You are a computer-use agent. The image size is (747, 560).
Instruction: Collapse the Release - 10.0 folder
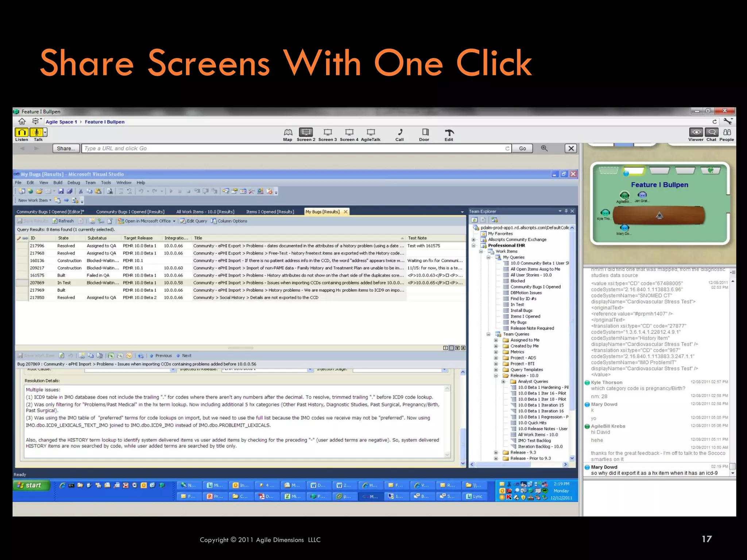pos(496,376)
